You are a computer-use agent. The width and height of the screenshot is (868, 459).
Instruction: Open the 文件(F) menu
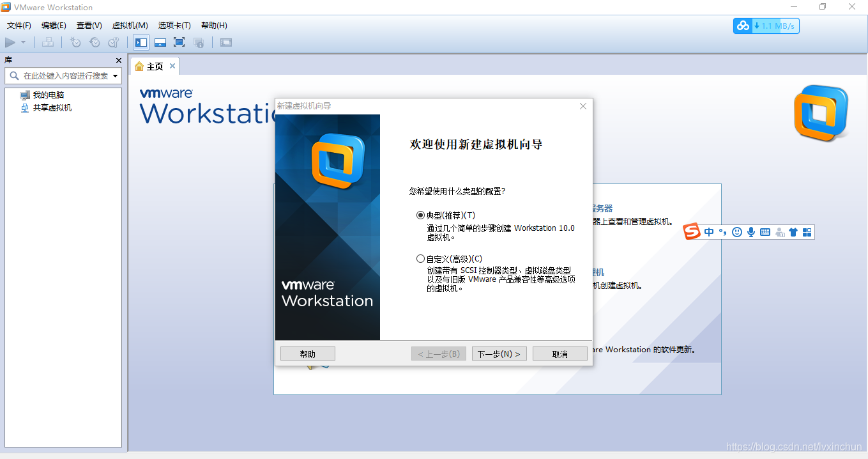click(19, 26)
